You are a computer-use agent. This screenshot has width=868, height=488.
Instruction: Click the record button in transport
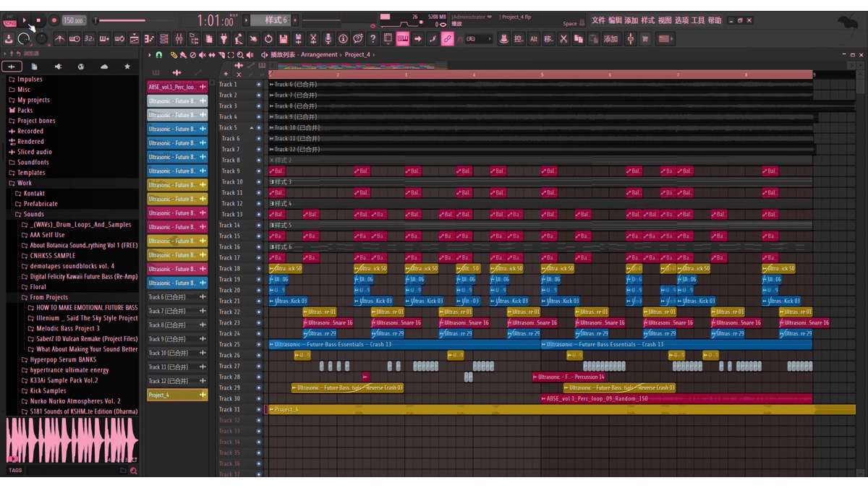(x=54, y=21)
